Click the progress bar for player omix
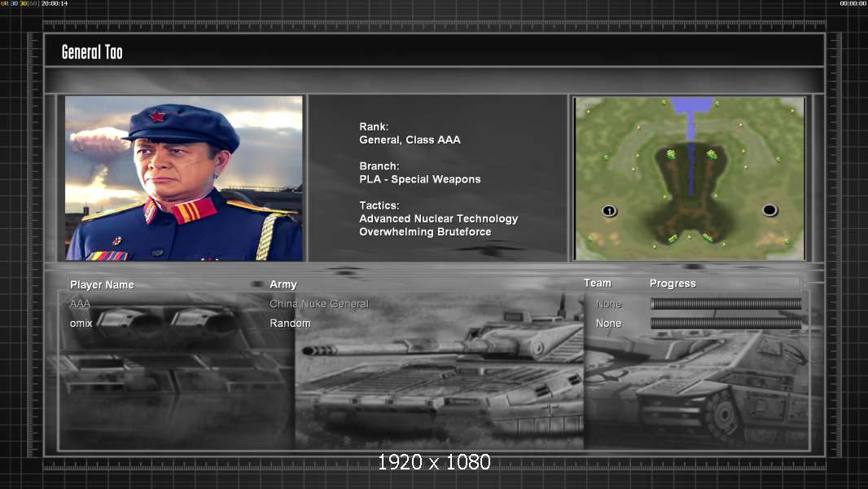This screenshot has height=489, width=868. [x=726, y=323]
